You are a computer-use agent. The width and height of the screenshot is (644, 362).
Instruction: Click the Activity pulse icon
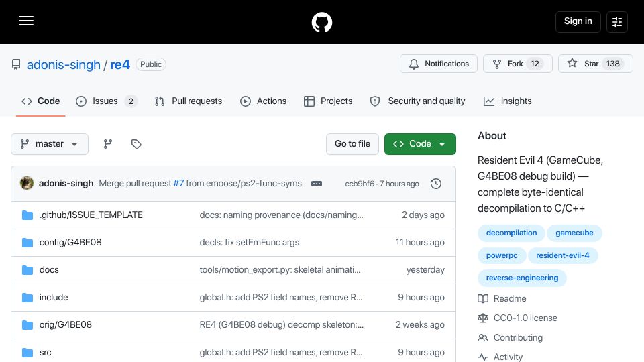(x=483, y=357)
